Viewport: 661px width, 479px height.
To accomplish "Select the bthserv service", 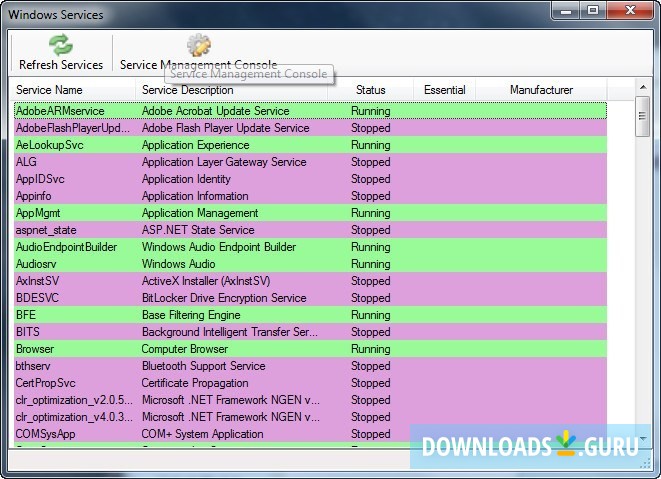I will (x=310, y=366).
